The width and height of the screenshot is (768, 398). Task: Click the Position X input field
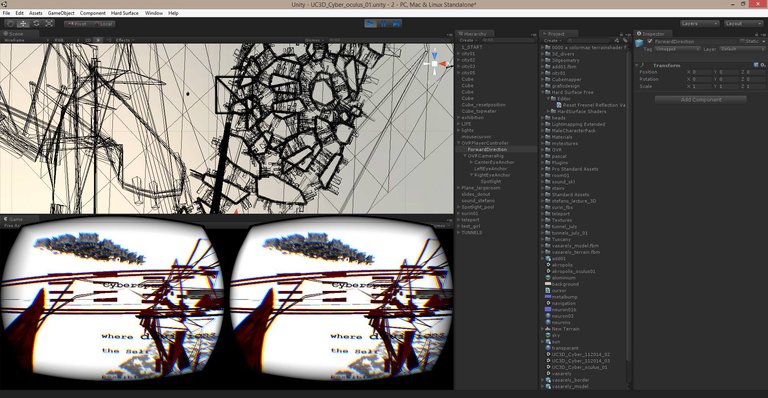(701, 72)
